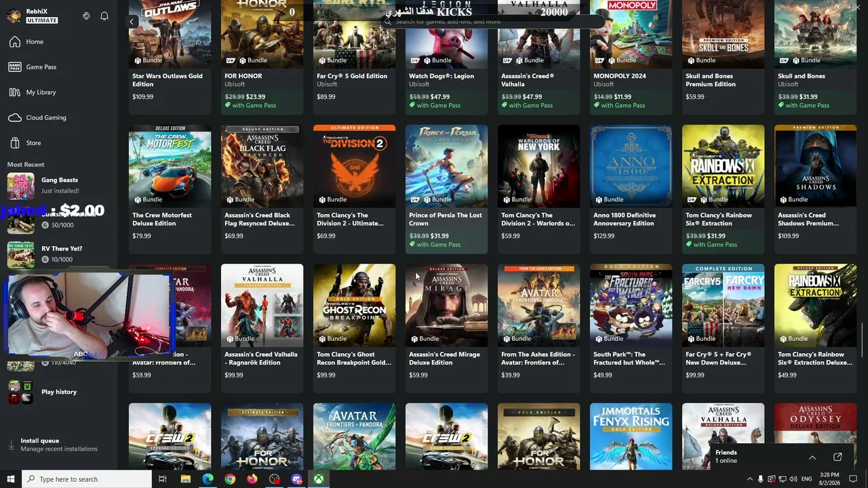Open Gang Beasts from Most Recent
This screenshot has width=868, height=488.
point(59,185)
